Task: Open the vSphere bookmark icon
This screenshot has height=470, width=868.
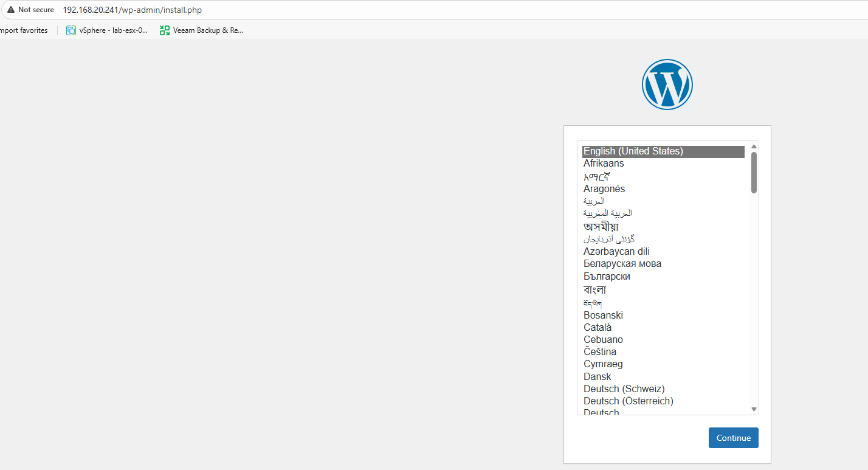Action: [71, 30]
